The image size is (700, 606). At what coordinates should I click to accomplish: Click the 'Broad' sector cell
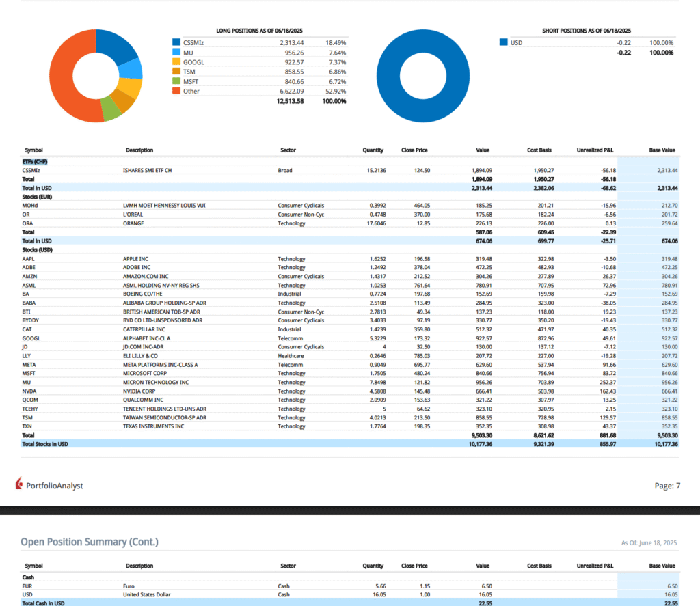285,171
